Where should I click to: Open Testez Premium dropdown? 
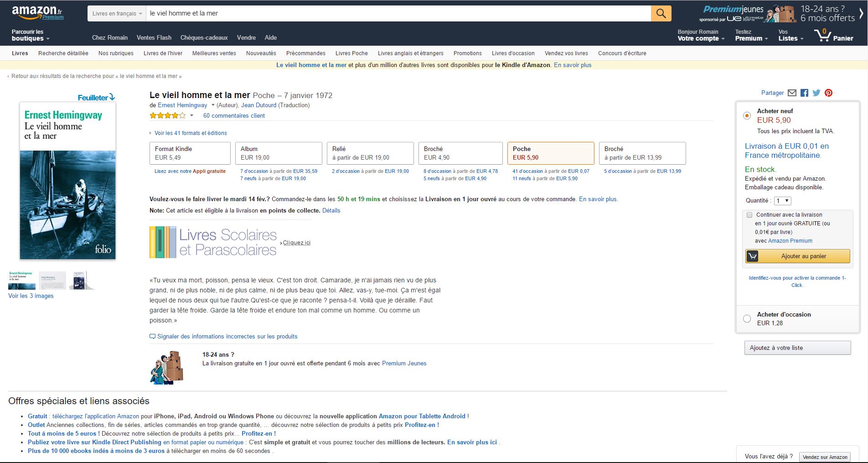click(751, 35)
